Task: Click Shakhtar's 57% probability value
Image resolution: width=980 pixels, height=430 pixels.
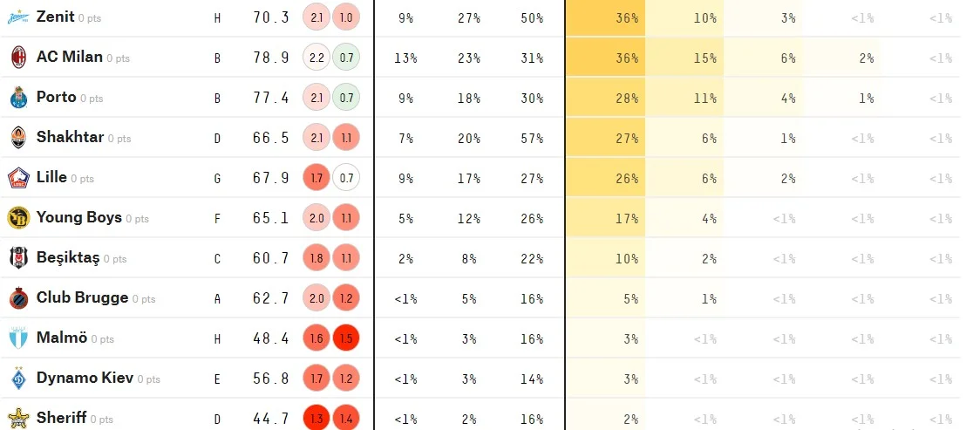Action: (x=531, y=138)
